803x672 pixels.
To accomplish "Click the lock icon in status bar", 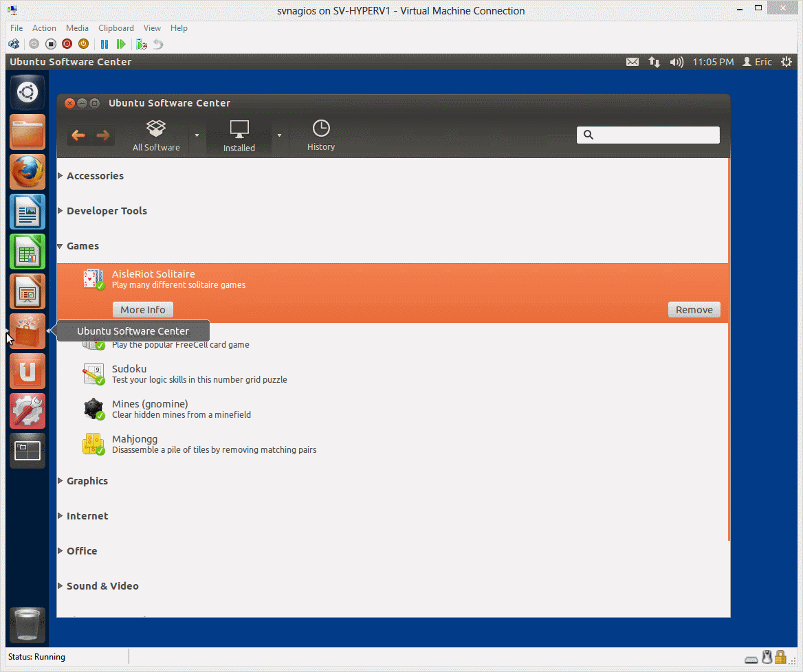I will (780, 657).
